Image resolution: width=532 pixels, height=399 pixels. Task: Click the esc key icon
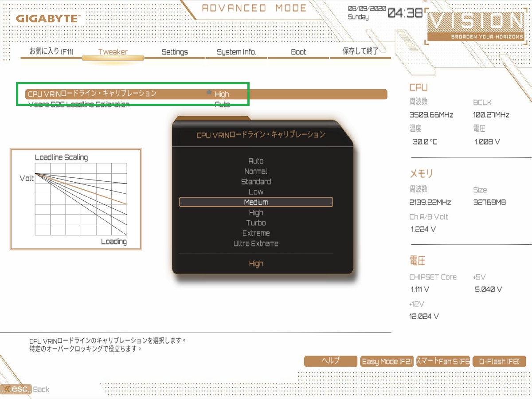pyautogui.click(x=16, y=389)
